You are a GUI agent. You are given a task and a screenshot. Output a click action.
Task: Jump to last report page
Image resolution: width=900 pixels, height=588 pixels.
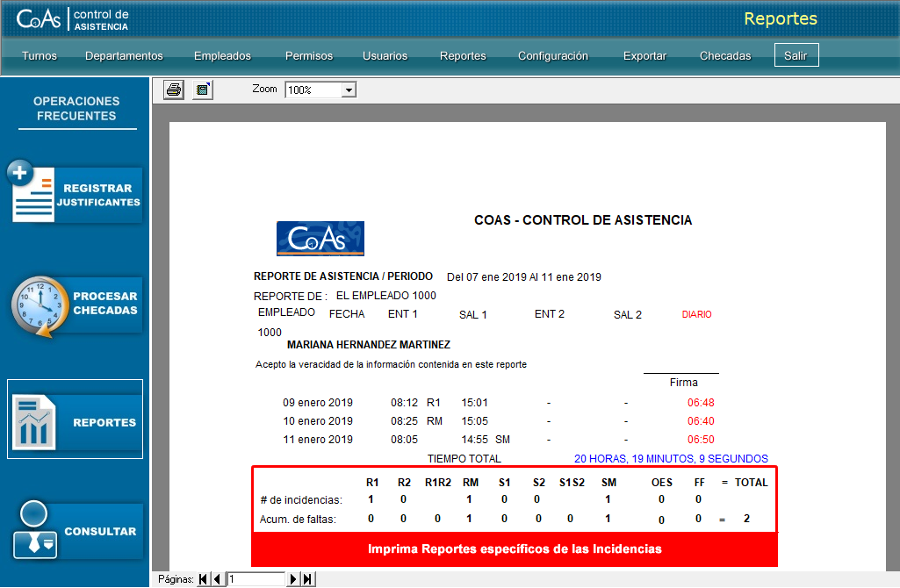(x=307, y=579)
